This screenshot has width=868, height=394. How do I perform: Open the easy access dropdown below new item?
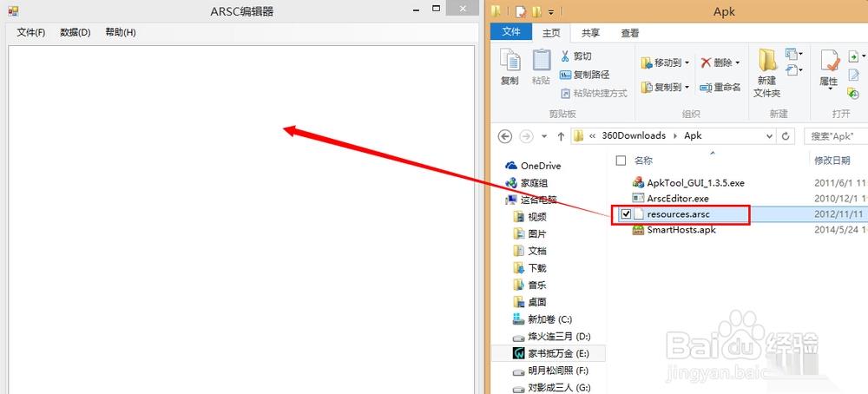794,69
